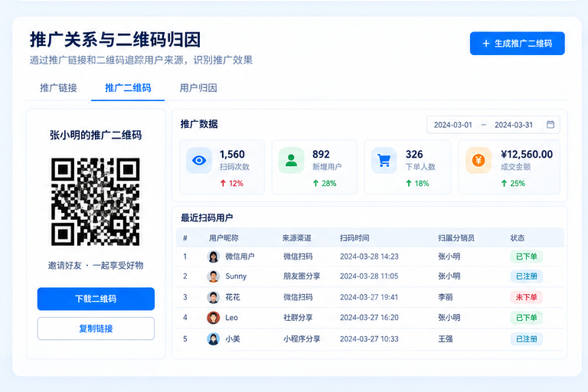Click the 已下单 status in row 1
The image size is (588, 392).
[527, 256]
